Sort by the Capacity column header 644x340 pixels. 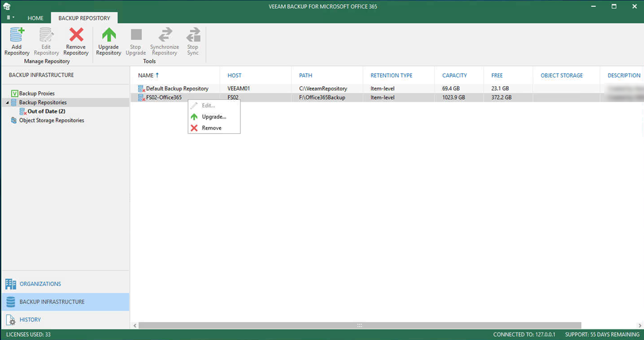tap(455, 75)
